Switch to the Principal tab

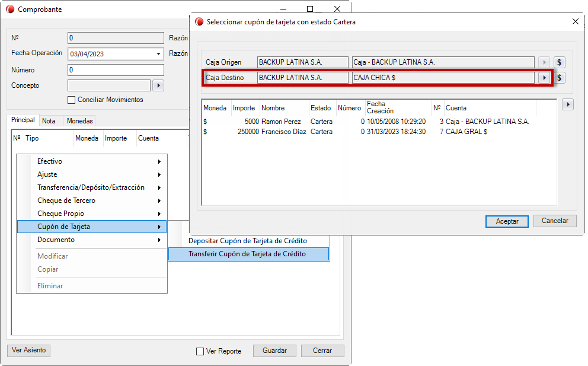coord(23,120)
